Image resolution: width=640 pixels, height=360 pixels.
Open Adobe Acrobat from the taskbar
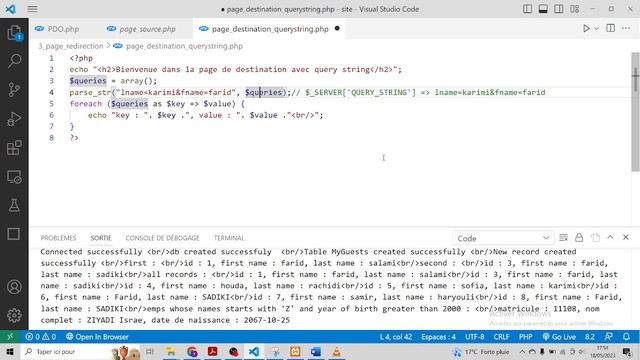[x=212, y=351]
